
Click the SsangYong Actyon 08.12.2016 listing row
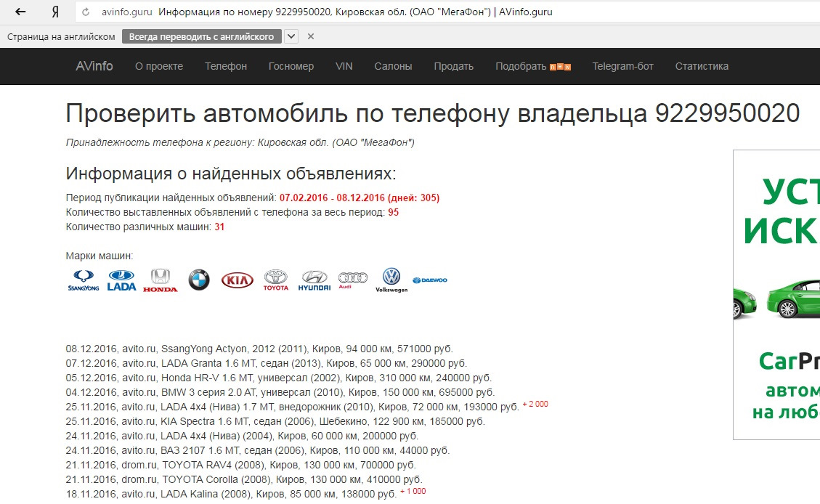(259, 349)
